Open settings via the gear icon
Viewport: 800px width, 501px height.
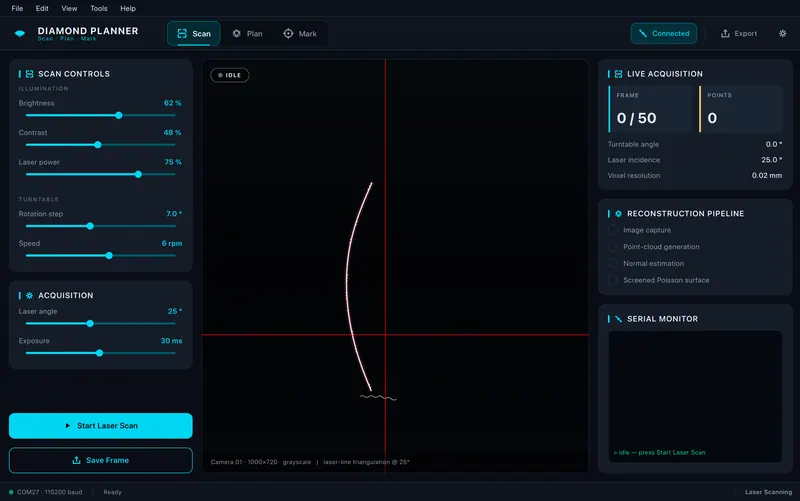783,34
